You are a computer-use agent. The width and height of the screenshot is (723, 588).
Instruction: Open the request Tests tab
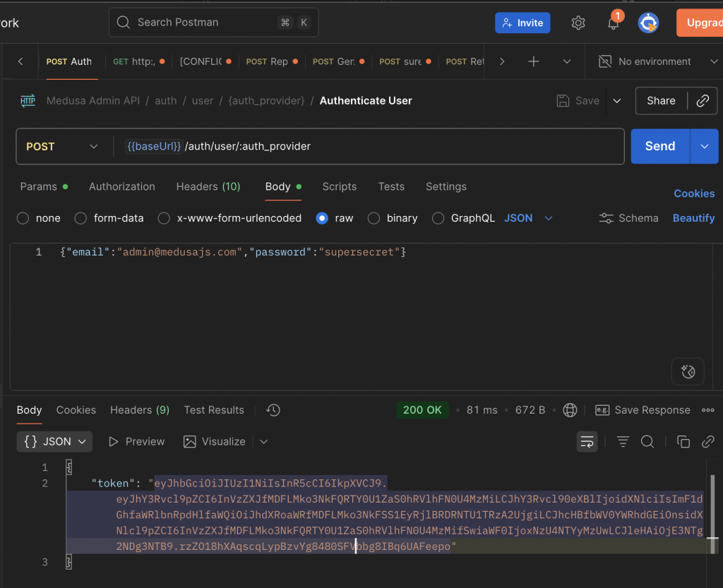tap(391, 186)
